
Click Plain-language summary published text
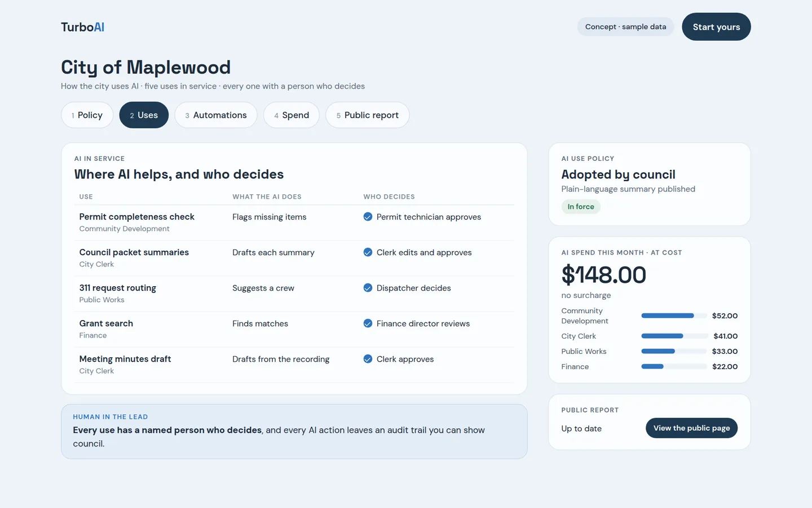coord(628,189)
